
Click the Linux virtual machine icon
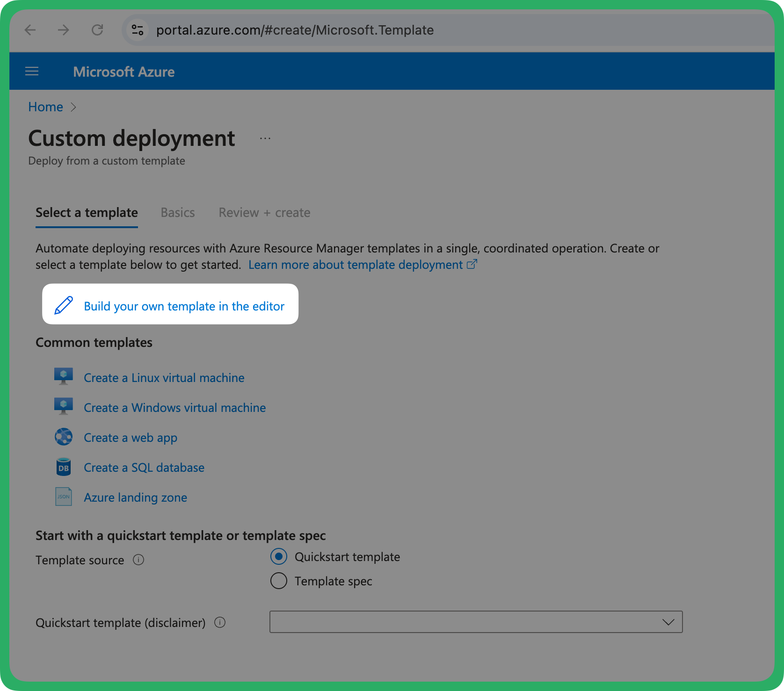[x=63, y=376]
